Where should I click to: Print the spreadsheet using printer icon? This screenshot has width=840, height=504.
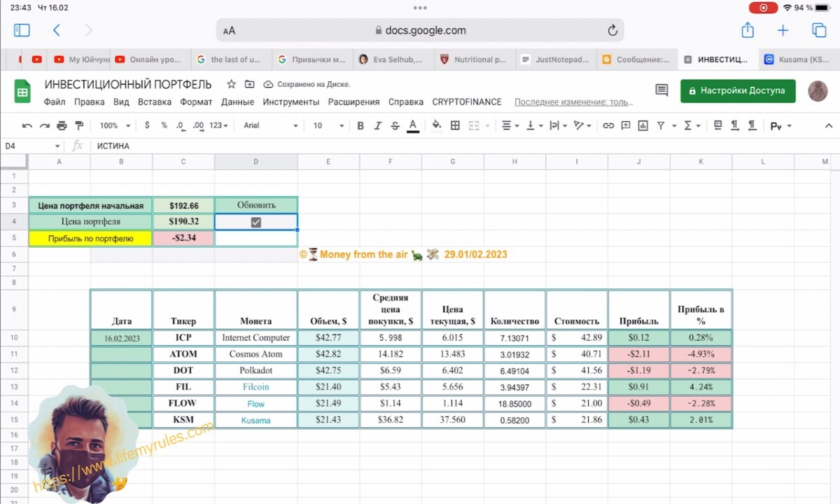[62, 125]
